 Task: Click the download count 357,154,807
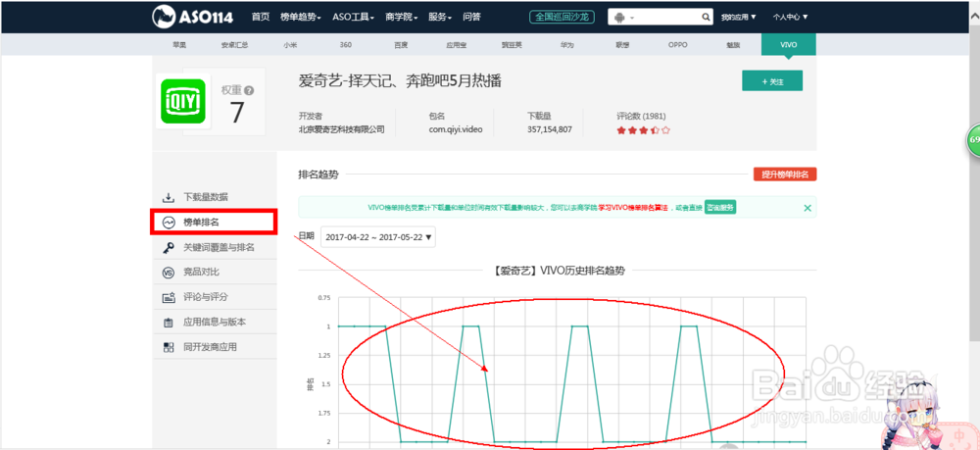click(x=550, y=130)
